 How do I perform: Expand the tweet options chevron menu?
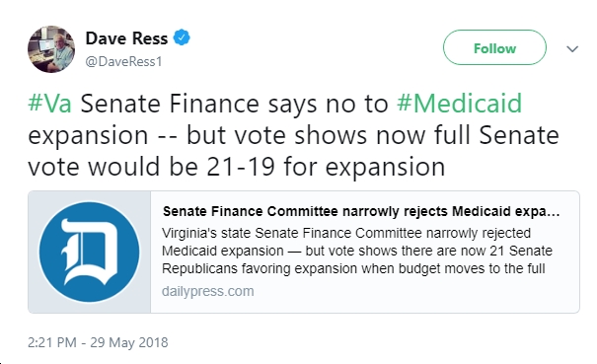[572, 48]
